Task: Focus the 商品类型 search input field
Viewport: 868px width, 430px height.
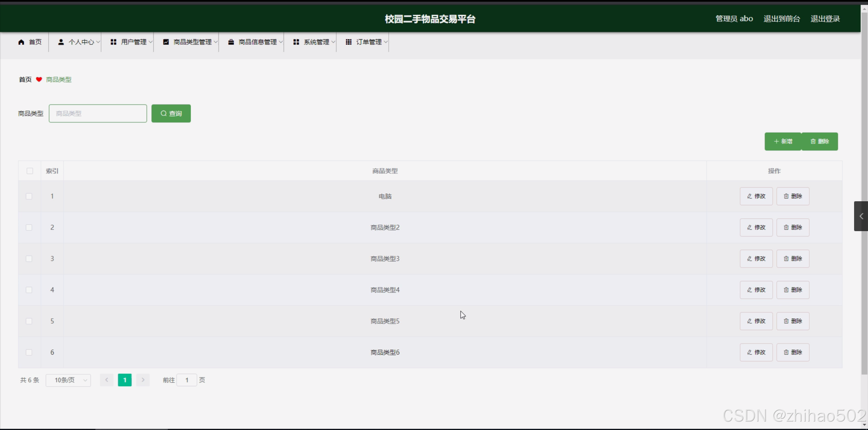Action: point(98,113)
